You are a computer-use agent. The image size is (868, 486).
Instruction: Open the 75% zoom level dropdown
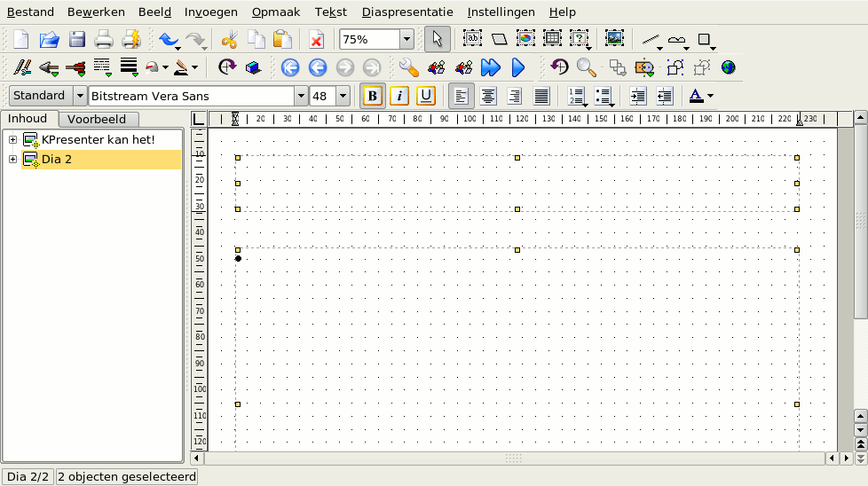pos(406,39)
